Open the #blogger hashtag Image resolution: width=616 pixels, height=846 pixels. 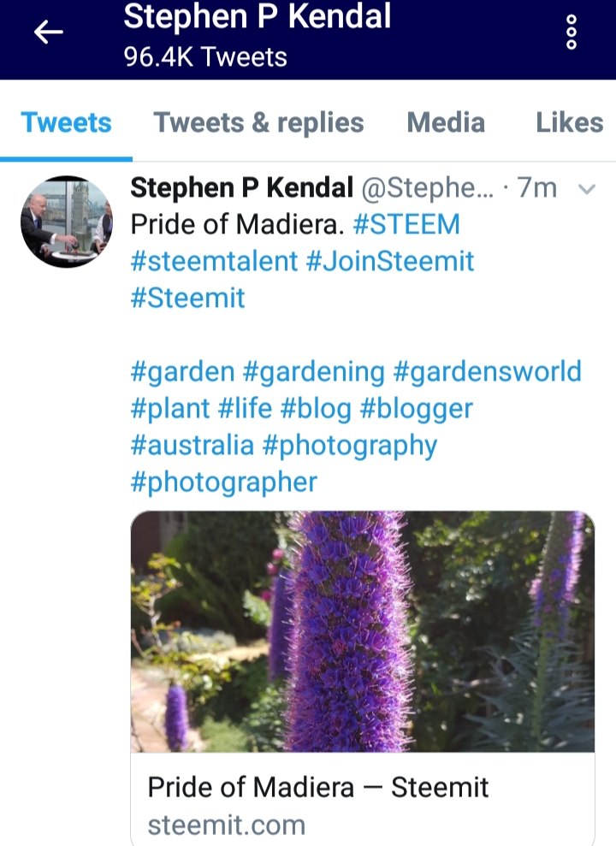click(x=416, y=410)
